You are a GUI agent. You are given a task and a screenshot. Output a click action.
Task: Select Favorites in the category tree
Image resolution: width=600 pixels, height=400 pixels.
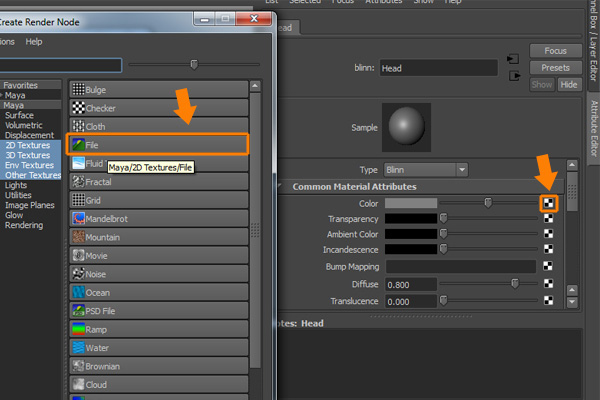click(21, 85)
